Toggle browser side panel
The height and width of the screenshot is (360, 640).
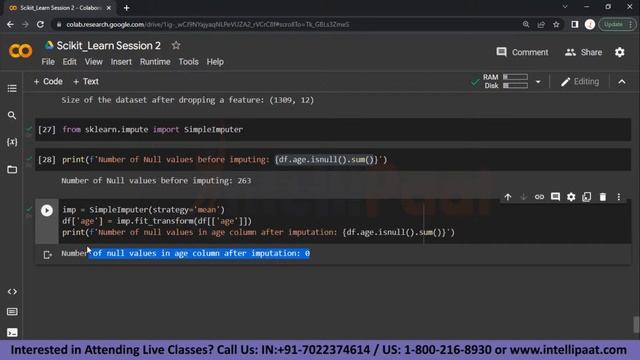tap(575, 24)
